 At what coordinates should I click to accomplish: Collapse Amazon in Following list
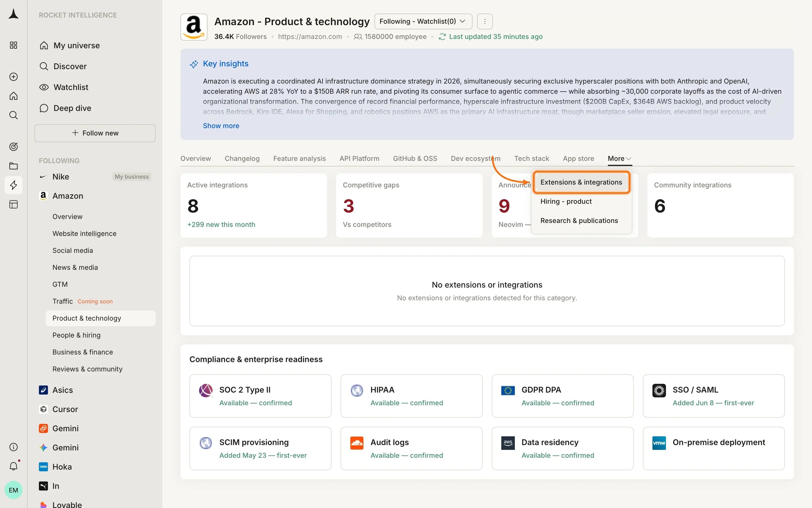(95, 196)
